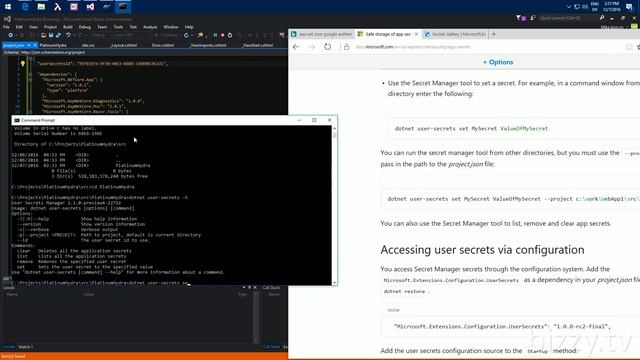This screenshot has width=640, height=360.
Task: Click 'dotnet user-secrets set MySecret' code line
Action: pyautogui.click(x=471, y=129)
